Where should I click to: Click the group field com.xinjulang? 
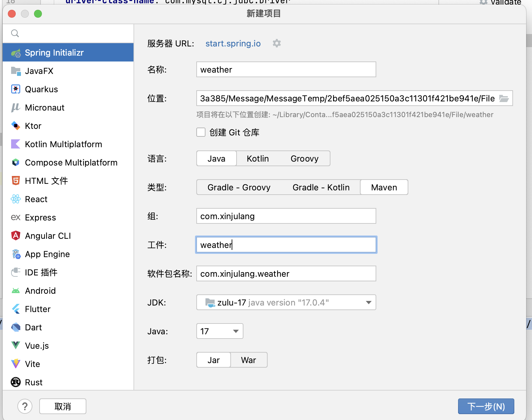(x=286, y=216)
